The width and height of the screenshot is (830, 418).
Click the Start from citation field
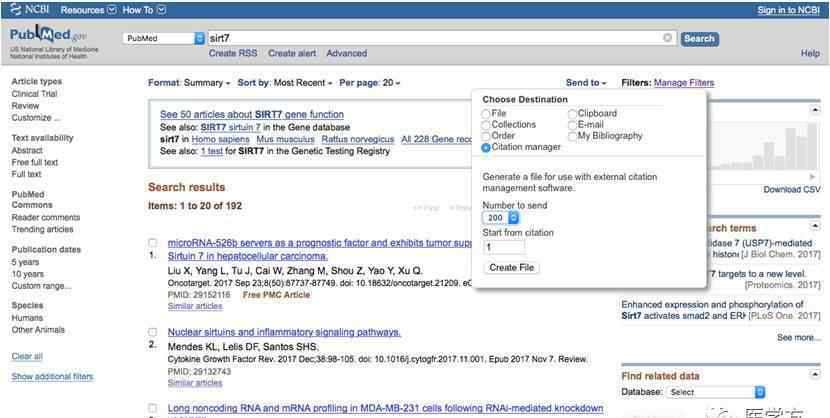[x=504, y=247]
